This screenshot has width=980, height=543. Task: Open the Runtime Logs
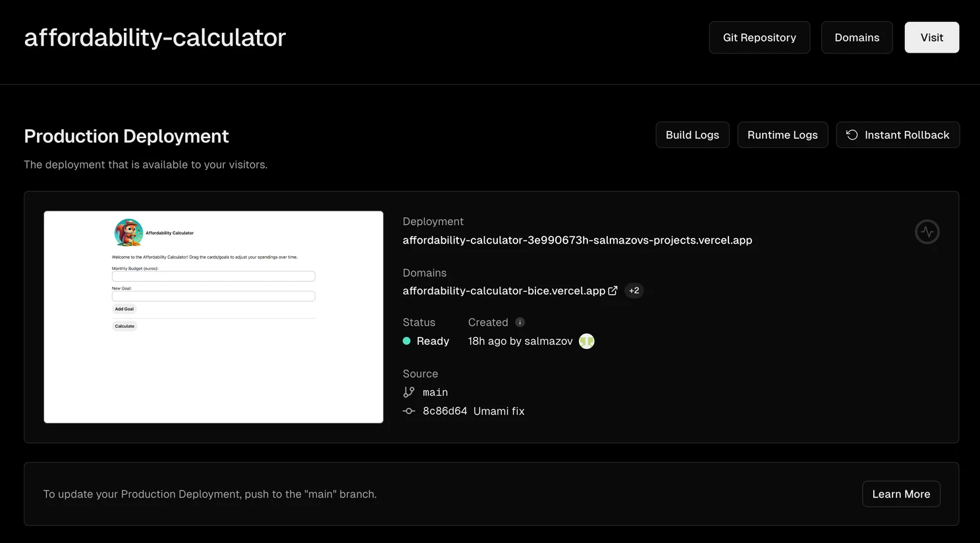(x=782, y=135)
